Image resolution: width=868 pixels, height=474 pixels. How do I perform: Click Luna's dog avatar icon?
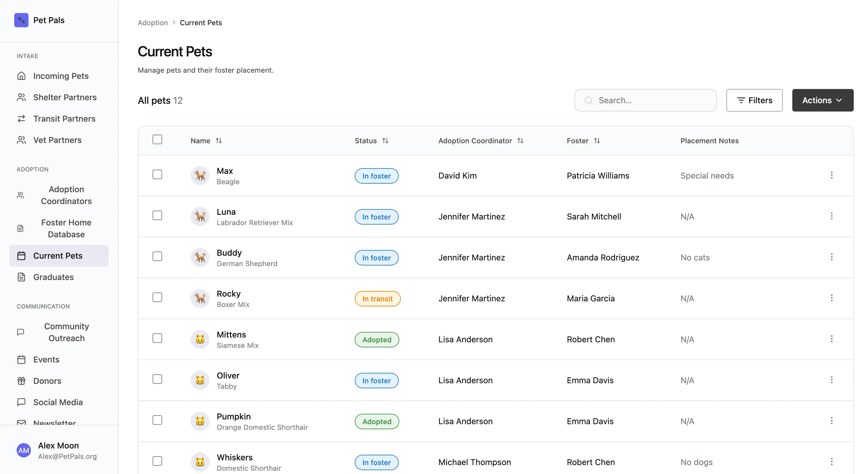[200, 217]
